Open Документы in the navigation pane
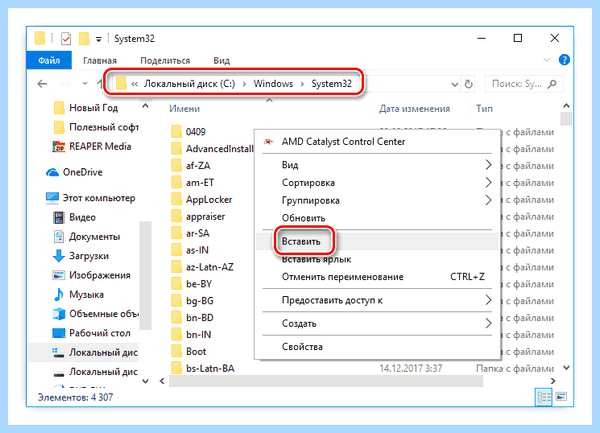The width and height of the screenshot is (600, 433). click(x=86, y=237)
